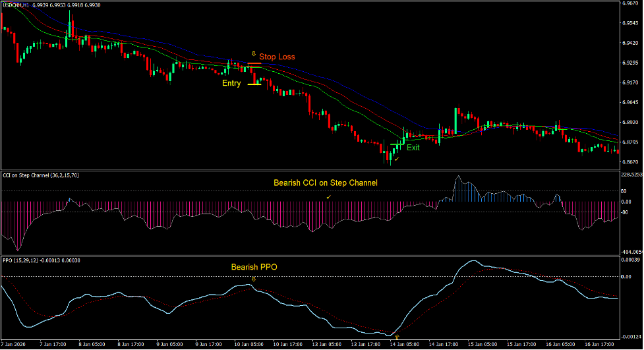Click the down arrow above Stop Loss line

point(253,53)
